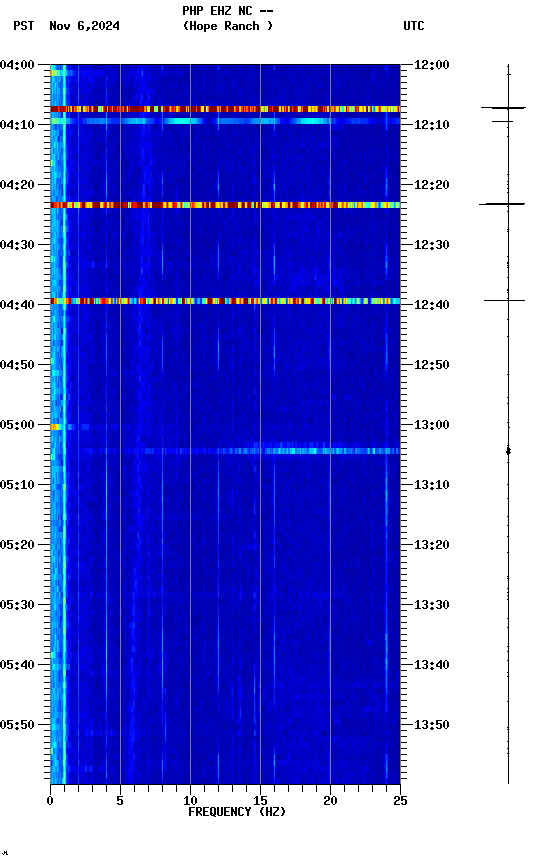552x864 pixels.
Task: Click the frequency axis value '10'
Action: click(x=190, y=801)
